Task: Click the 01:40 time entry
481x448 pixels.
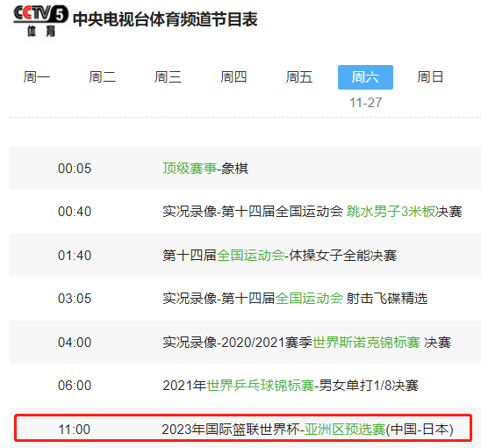Action: (x=75, y=256)
